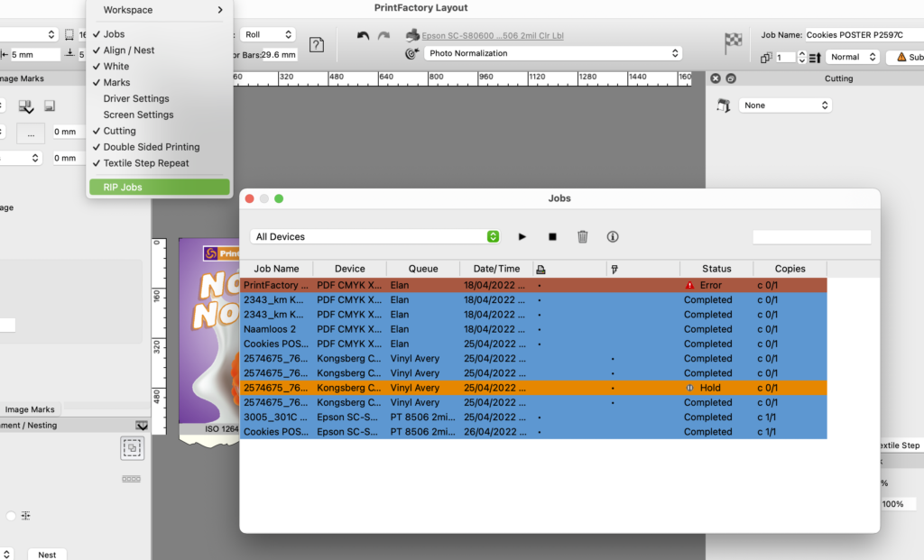Viewport: 924px width, 560px height.
Task: Toggle the Jobs panel in the menu
Action: (158, 34)
